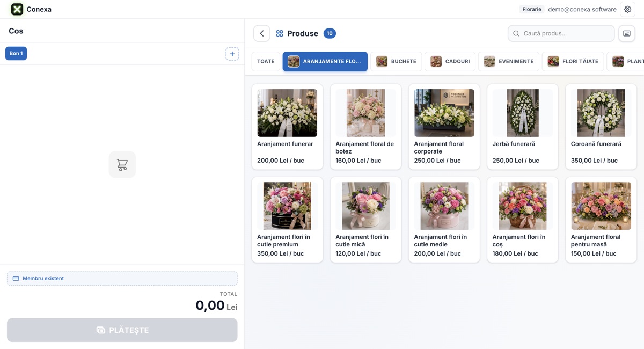Select the Bon 1 receipt tab
The height and width of the screenshot is (349, 644).
coord(16,53)
